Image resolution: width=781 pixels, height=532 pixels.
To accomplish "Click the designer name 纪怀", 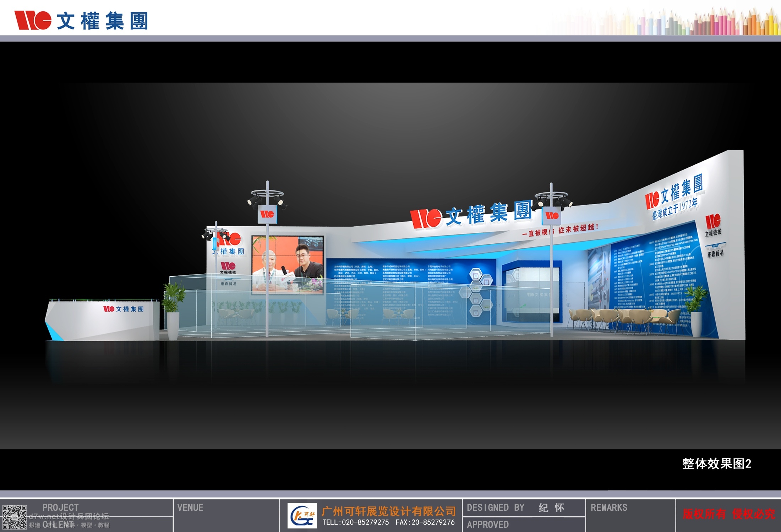I will click(x=551, y=508).
